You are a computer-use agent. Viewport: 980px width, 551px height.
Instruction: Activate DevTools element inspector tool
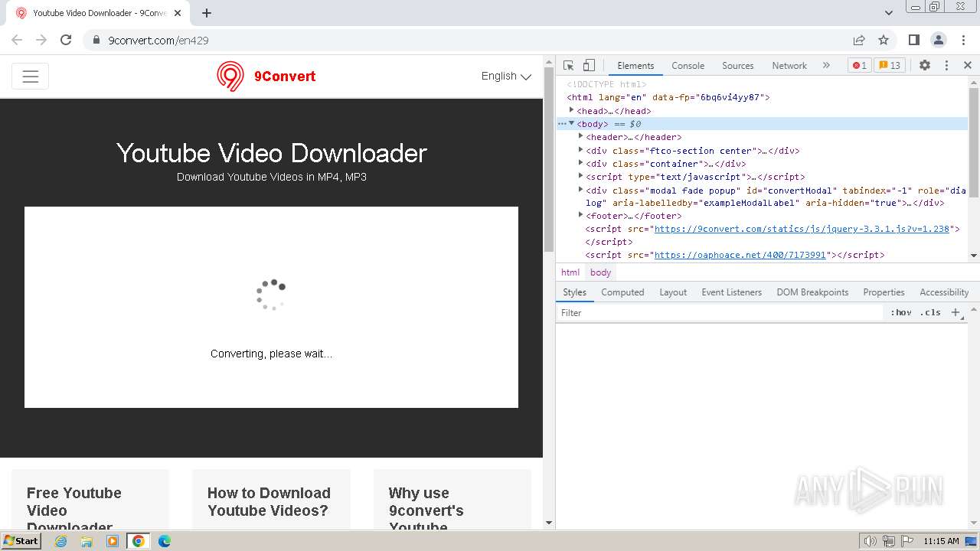tap(568, 65)
